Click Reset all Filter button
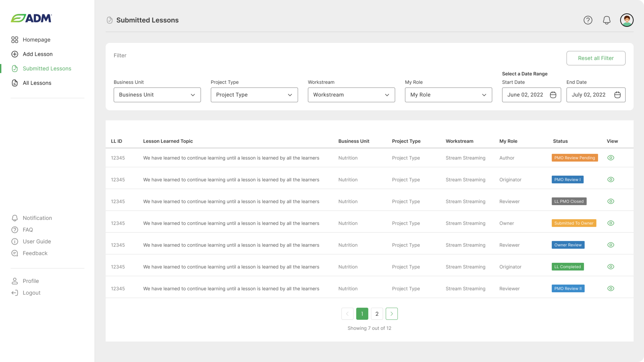 point(596,58)
